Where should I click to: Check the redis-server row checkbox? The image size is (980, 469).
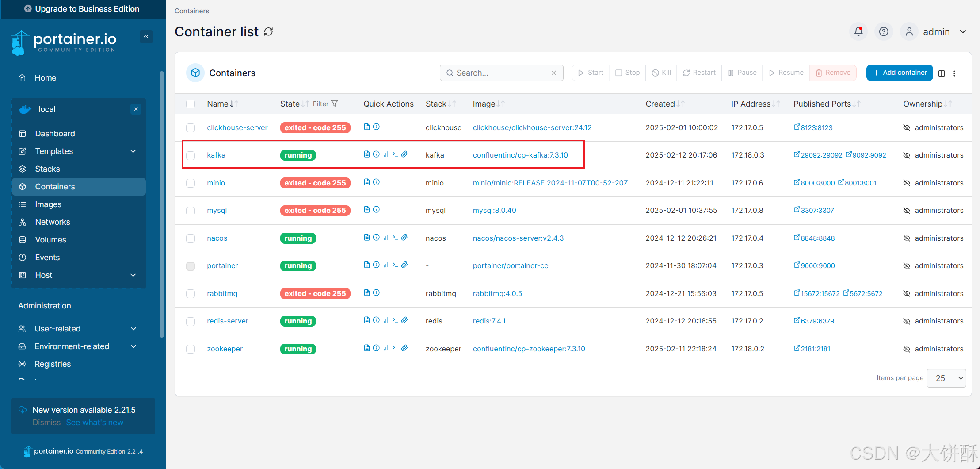click(191, 321)
